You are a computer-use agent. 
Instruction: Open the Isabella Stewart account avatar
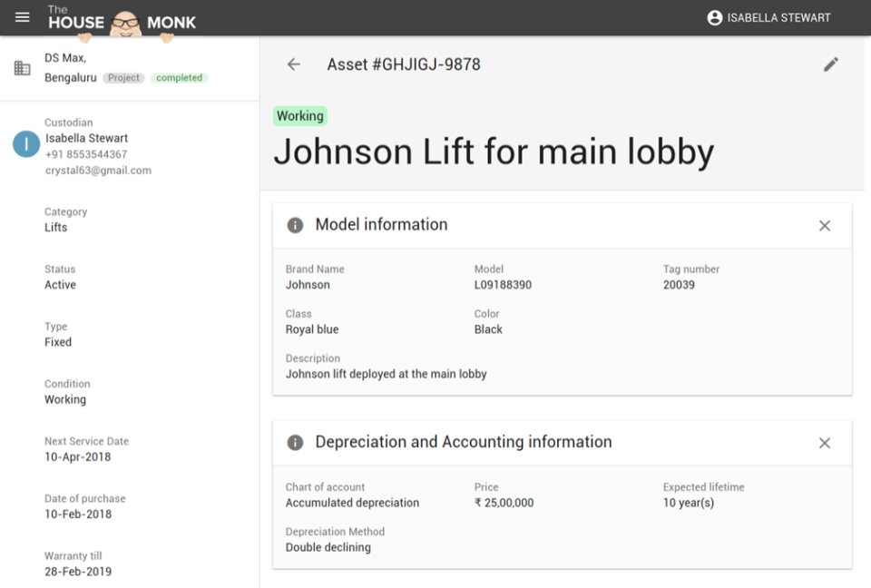click(716, 17)
